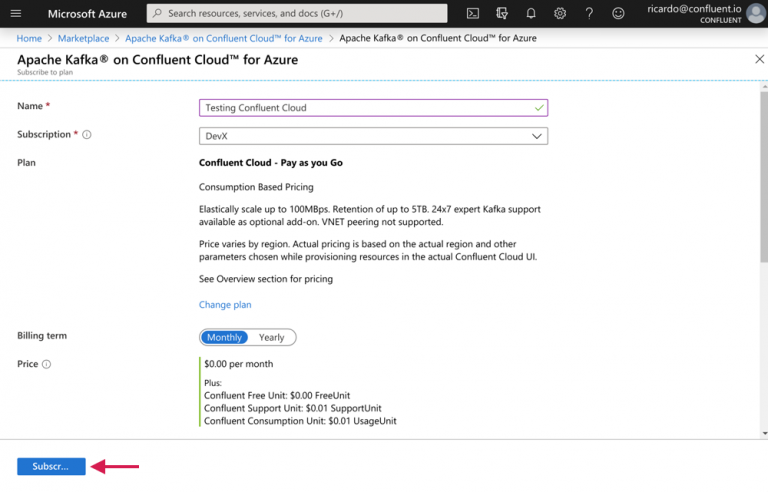Screen dimensions: 768x492
Task: Navigate to Marketplace breadcrumb
Action: [83, 38]
